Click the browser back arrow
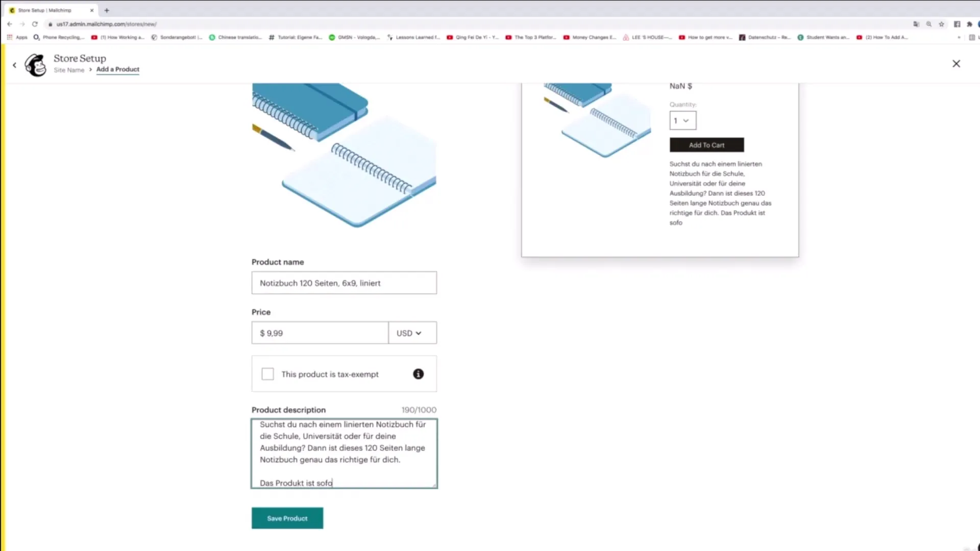 (10, 24)
